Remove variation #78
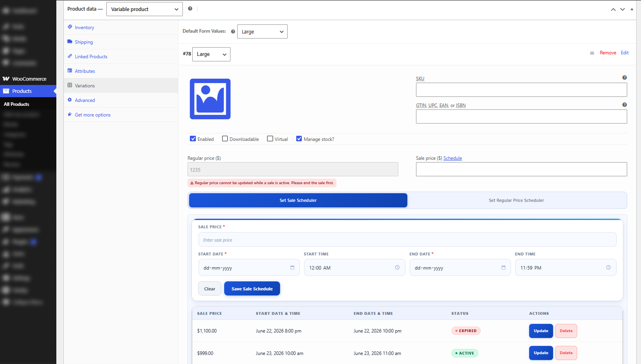The width and height of the screenshot is (641, 364). [608, 53]
